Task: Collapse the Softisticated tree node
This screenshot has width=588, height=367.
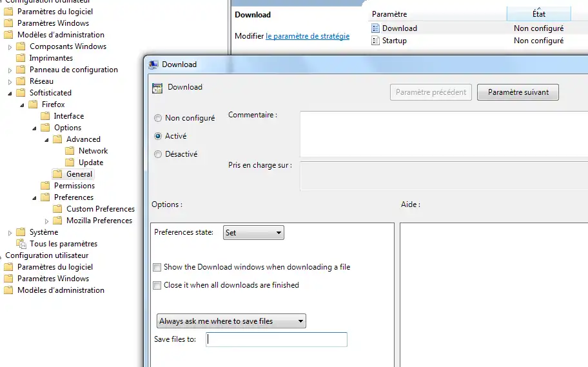Action: [x=10, y=94]
